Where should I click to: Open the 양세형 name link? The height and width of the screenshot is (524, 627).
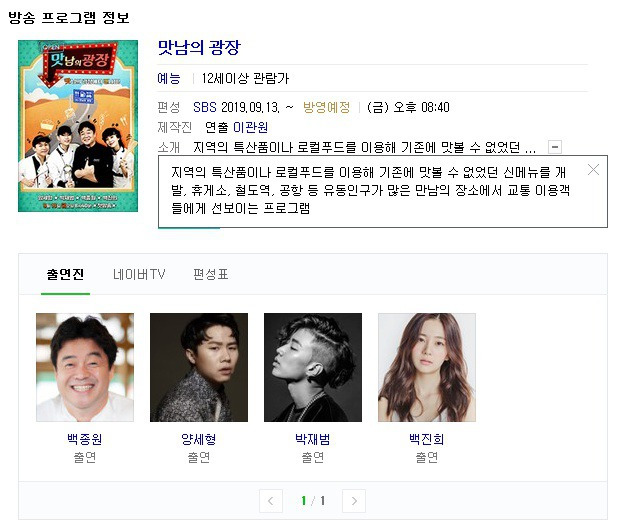tap(199, 439)
